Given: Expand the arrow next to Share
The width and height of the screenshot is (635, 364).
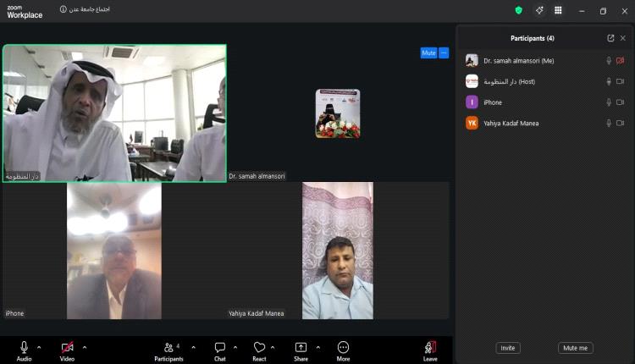Looking at the screenshot, I should [x=317, y=347].
